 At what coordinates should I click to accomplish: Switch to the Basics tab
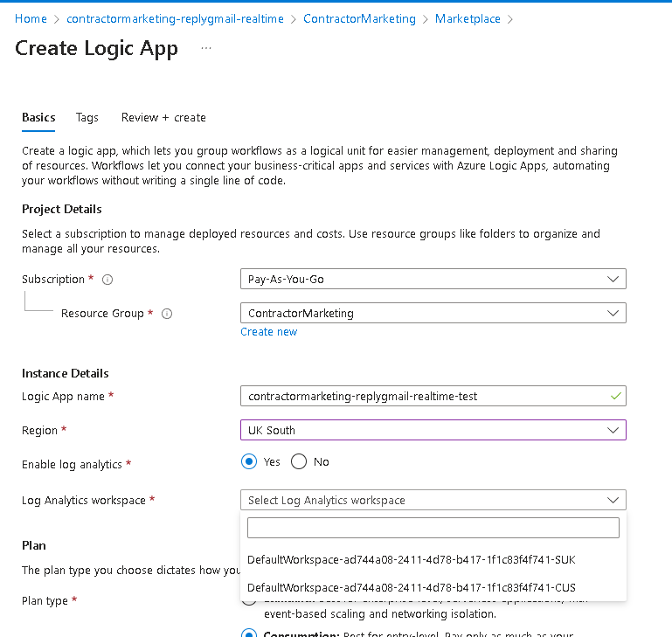click(38, 117)
